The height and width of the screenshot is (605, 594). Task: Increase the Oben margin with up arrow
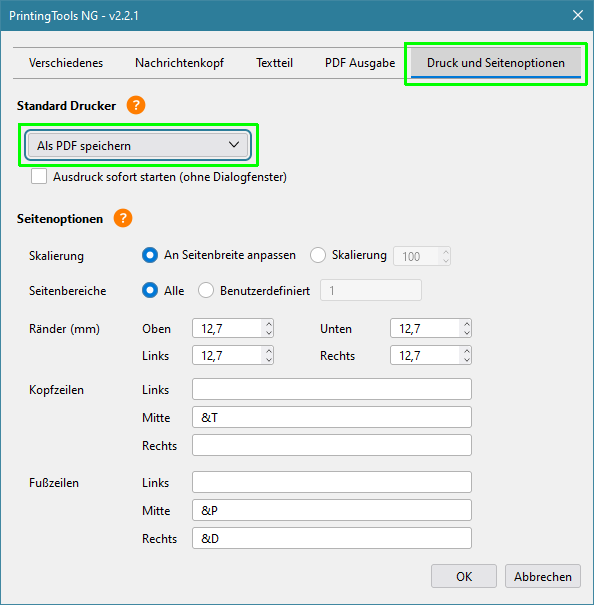pos(269,324)
